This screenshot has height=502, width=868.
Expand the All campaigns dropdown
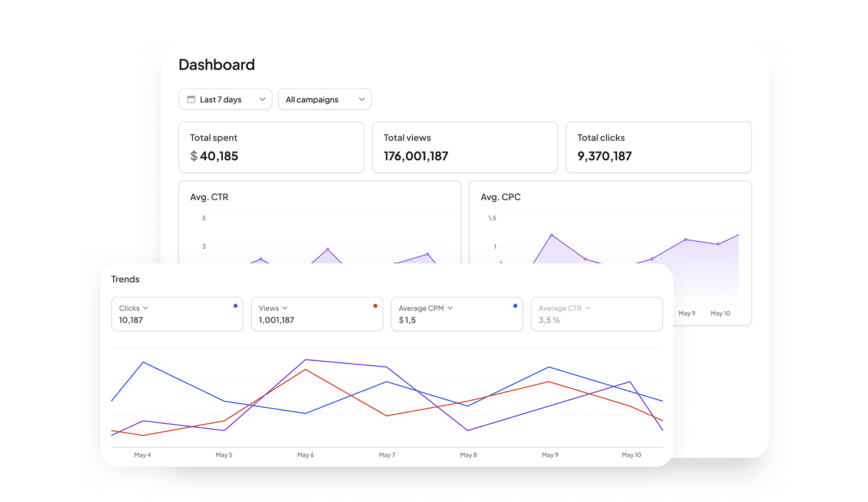[x=324, y=100]
